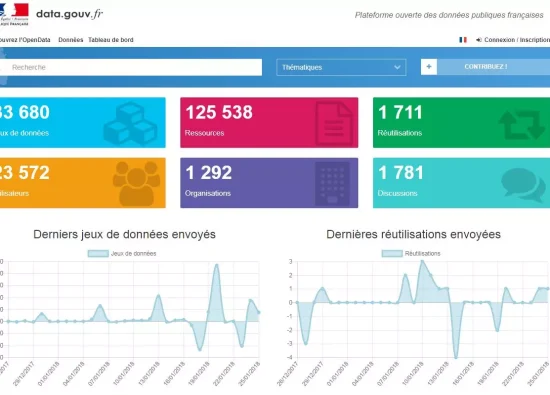550x395 pixels.
Task: Toggle the Jeux de données legend swatch
Action: coord(98,253)
